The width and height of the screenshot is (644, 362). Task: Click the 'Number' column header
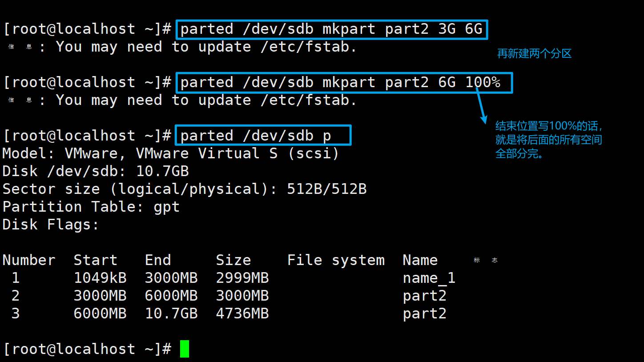[x=29, y=260]
